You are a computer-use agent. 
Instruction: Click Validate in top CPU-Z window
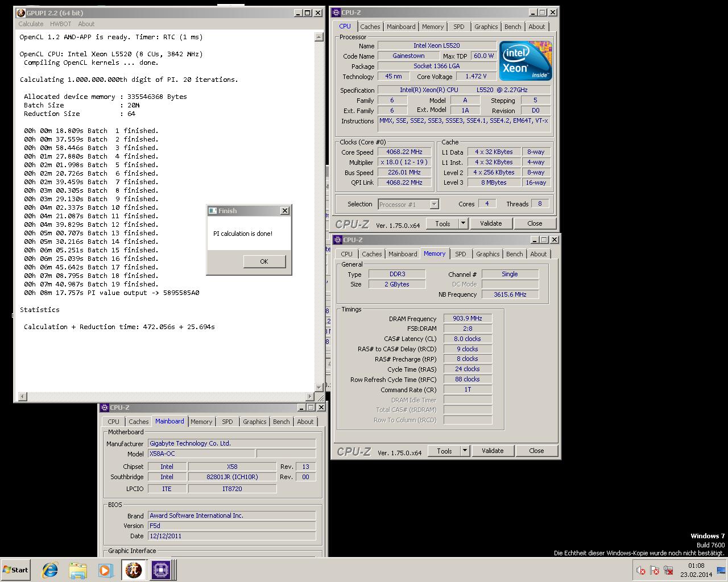coord(491,223)
